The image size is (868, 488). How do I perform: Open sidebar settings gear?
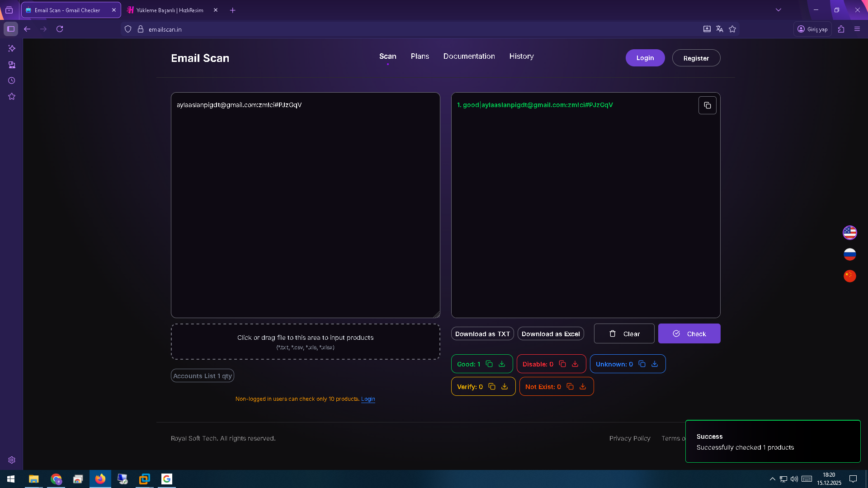(12, 460)
